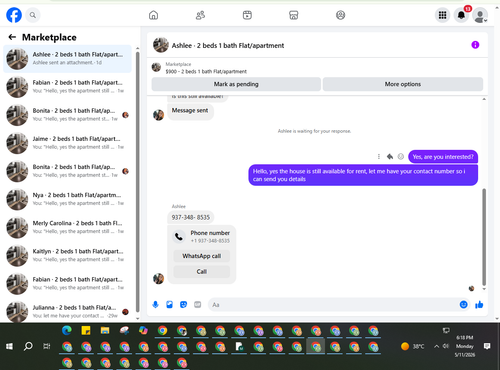Screen dimensions: 500x370
Task: Open the sticker picker icon
Action: coord(183,304)
